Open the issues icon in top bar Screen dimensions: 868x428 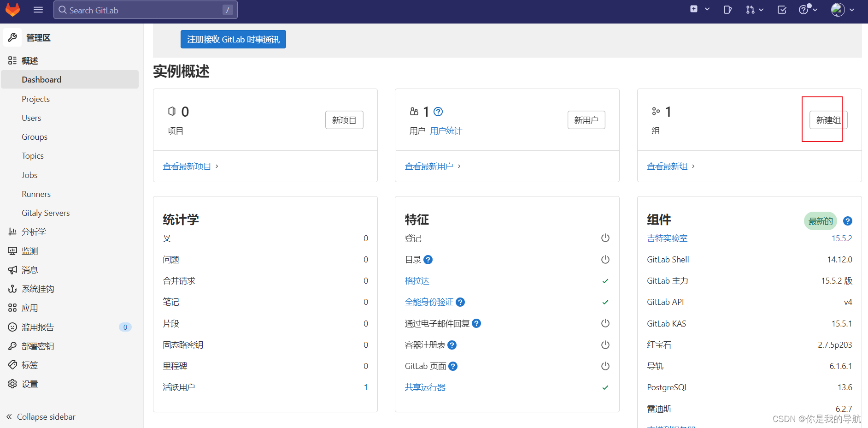(727, 10)
